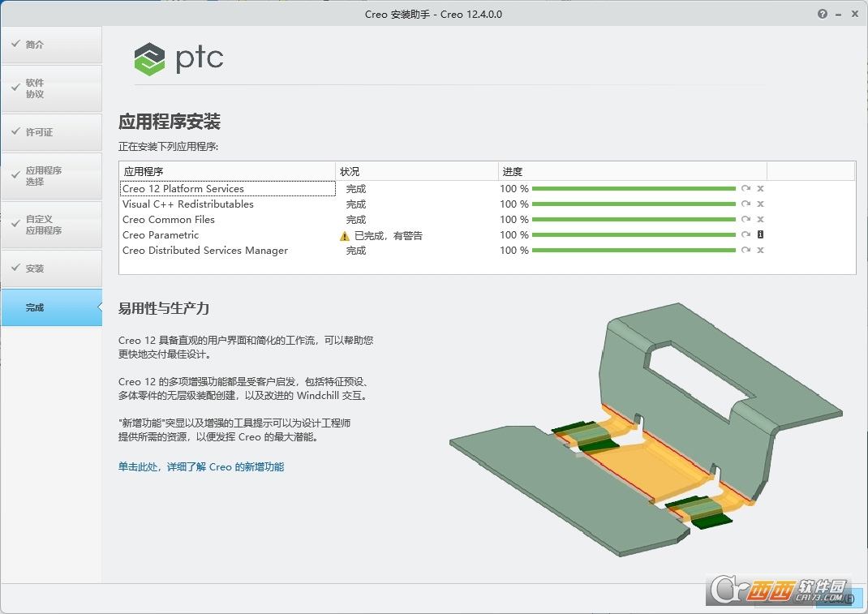Click the progress bar for Creo 12 Platform Services
This screenshot has height=614, width=868.
click(634, 189)
